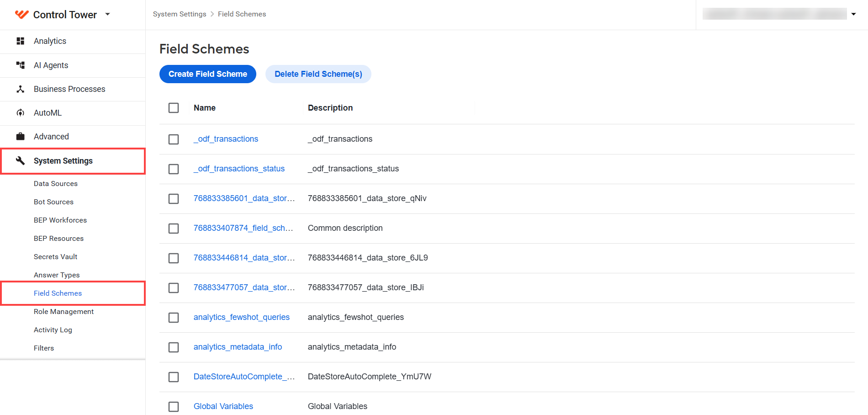Open the Global Variables link
This screenshot has width=868, height=415.
(223, 406)
